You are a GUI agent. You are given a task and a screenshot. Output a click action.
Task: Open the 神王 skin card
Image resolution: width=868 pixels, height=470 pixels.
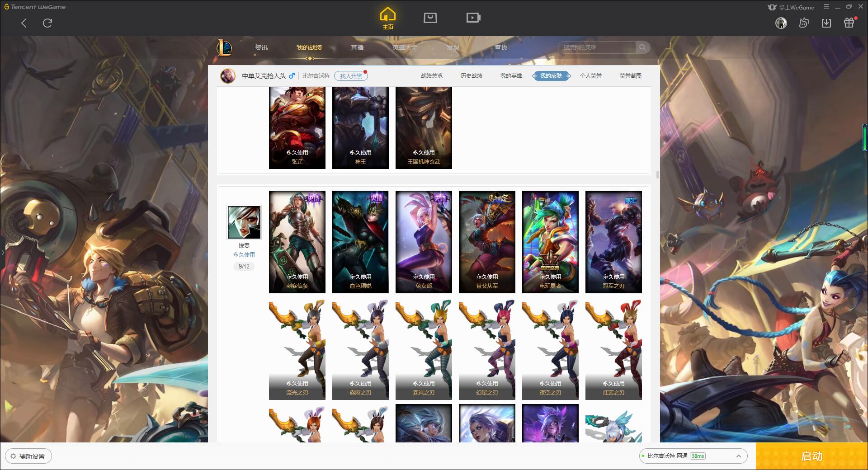(360, 128)
